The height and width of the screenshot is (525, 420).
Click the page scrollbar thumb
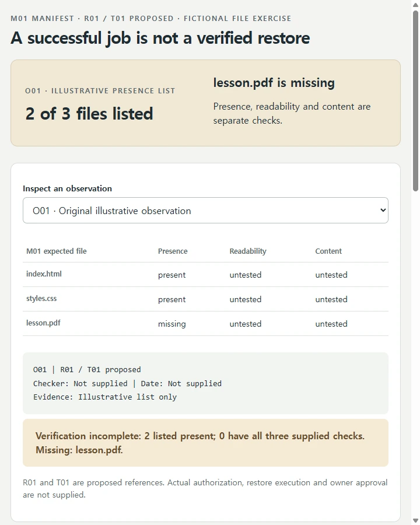click(x=416, y=100)
